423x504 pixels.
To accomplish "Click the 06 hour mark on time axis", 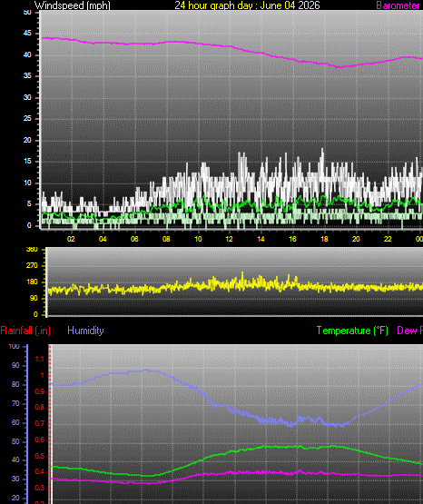I will coord(134,239).
